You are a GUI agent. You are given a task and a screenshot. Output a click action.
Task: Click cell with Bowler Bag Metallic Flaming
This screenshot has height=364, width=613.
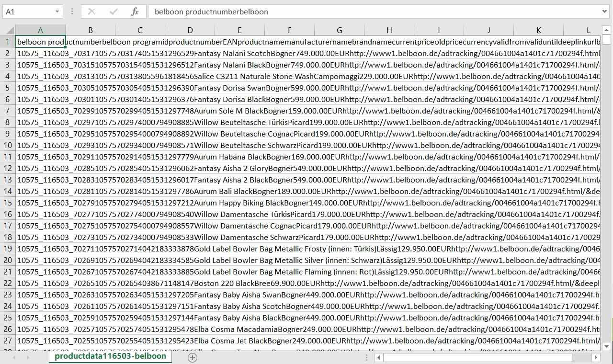[x=40, y=272]
